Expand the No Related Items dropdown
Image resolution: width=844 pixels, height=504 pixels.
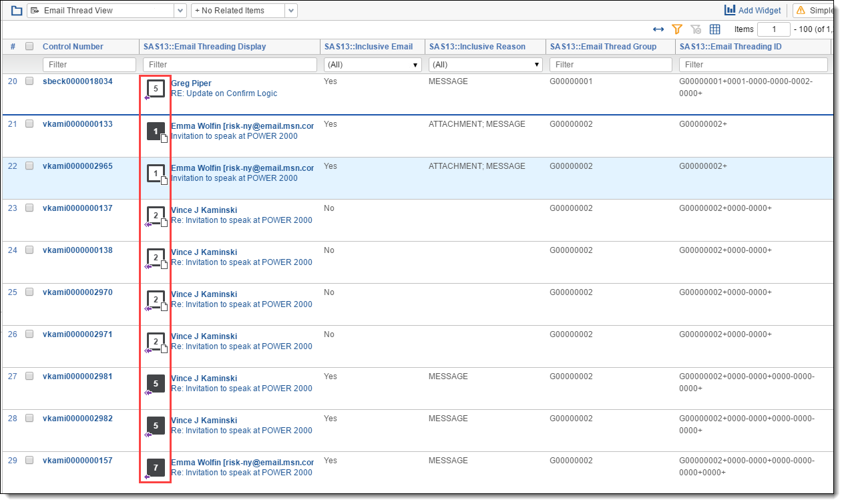[x=290, y=11]
